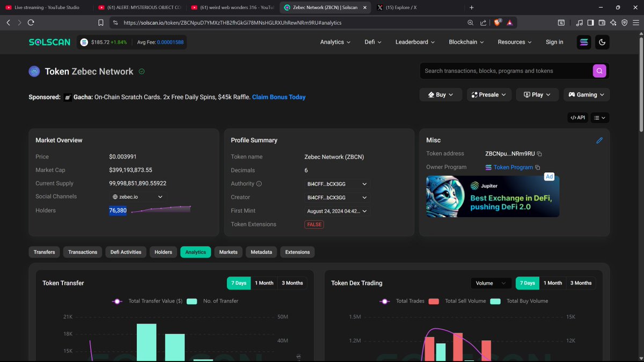The height and width of the screenshot is (362, 644).
Task: Toggle dark mode moon icon
Action: (602, 42)
